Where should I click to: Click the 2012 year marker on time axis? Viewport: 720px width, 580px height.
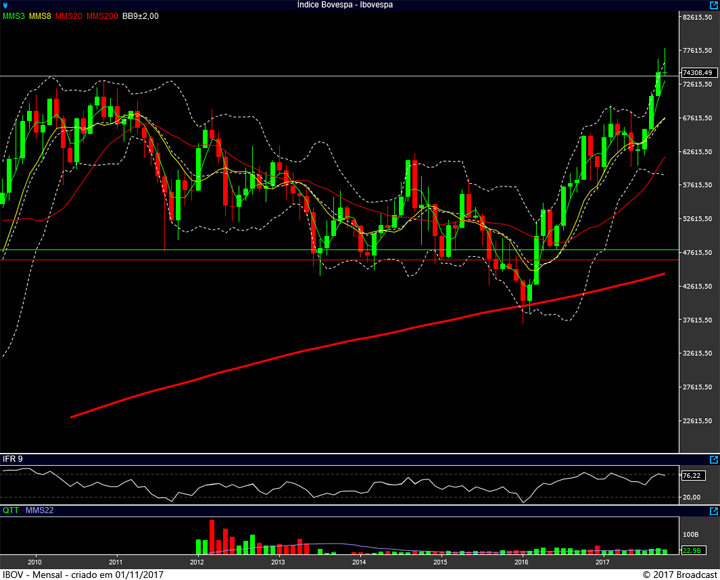coord(197,562)
